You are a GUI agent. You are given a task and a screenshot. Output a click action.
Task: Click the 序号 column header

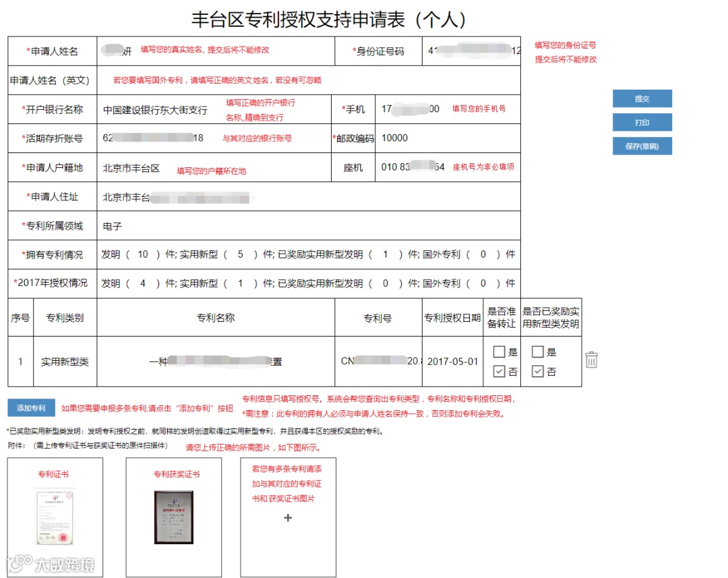pyautogui.click(x=20, y=318)
